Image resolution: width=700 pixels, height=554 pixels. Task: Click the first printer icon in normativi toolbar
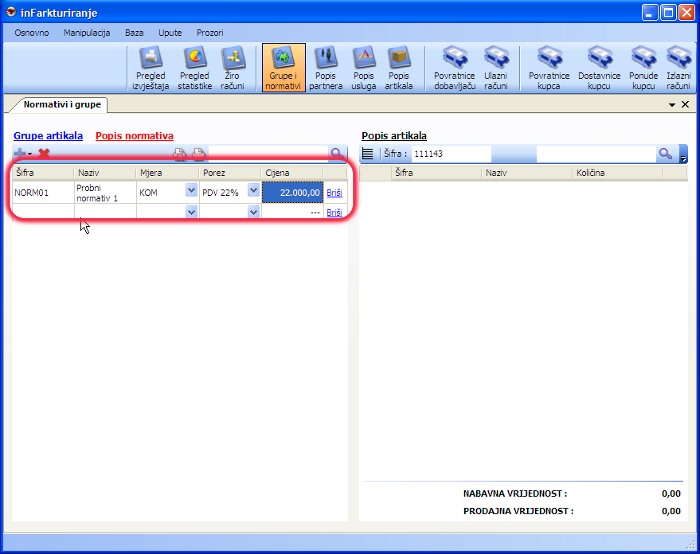pyautogui.click(x=179, y=154)
